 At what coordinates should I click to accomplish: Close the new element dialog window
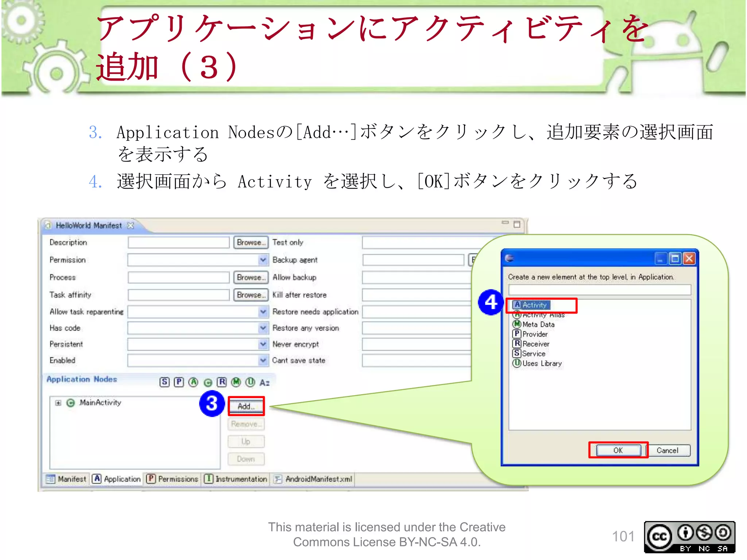pos(689,259)
